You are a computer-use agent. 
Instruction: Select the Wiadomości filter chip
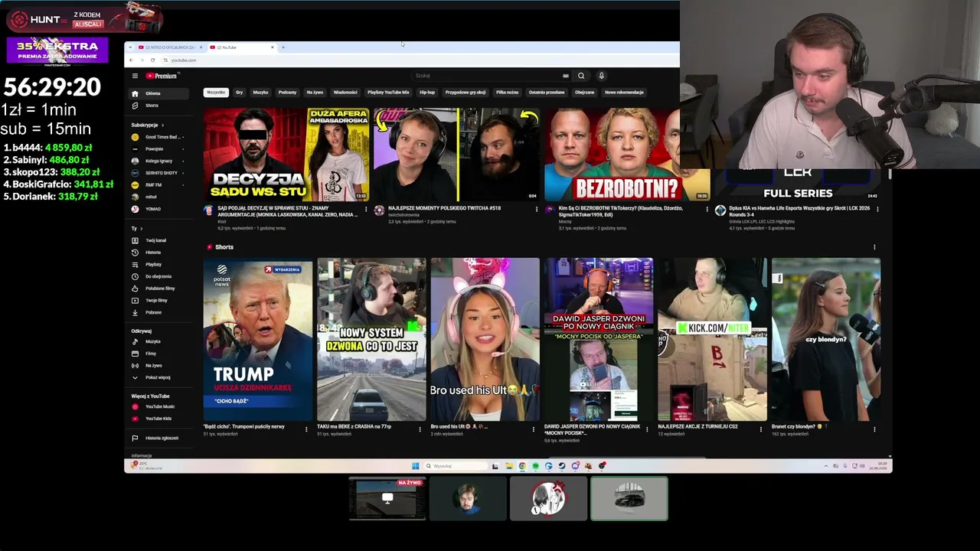(x=345, y=93)
